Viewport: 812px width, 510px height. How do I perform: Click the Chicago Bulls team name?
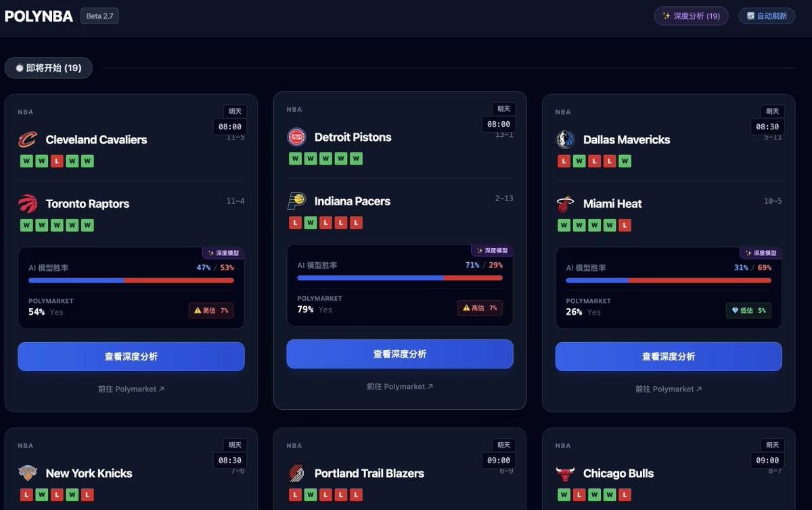pyautogui.click(x=618, y=473)
